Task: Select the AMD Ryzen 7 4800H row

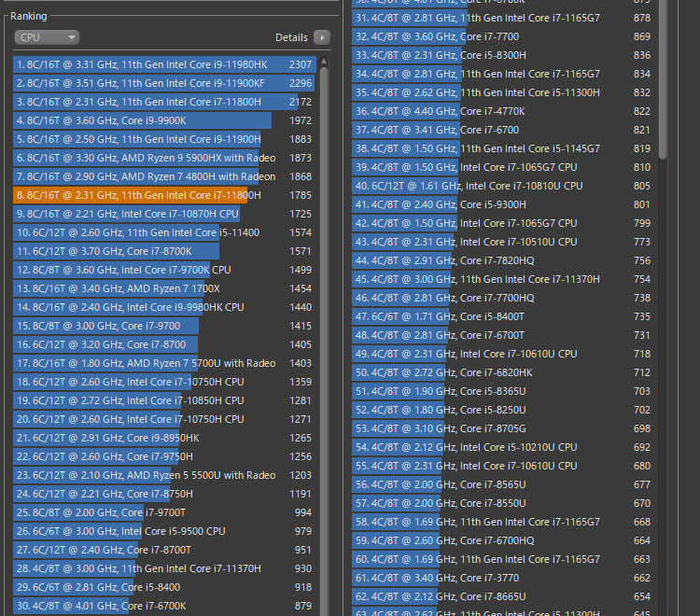Action: [x=164, y=176]
